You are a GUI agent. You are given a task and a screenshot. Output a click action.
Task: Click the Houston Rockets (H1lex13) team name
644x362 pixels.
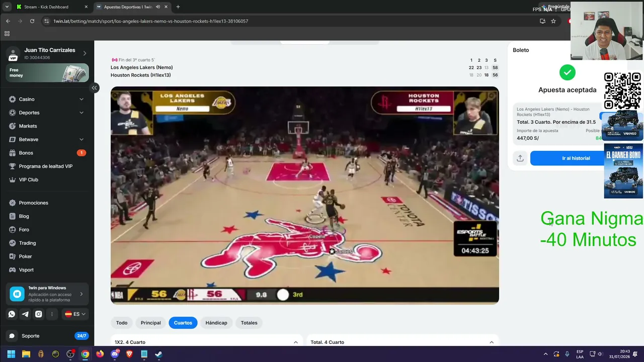(141, 75)
